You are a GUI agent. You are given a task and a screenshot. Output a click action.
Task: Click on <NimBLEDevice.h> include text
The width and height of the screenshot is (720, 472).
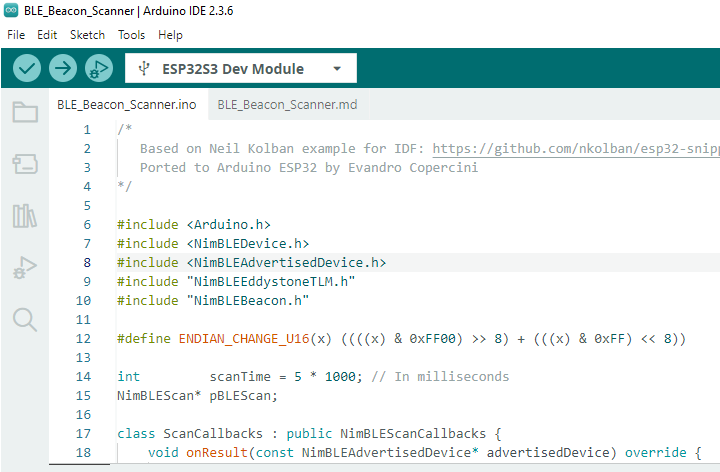248,244
